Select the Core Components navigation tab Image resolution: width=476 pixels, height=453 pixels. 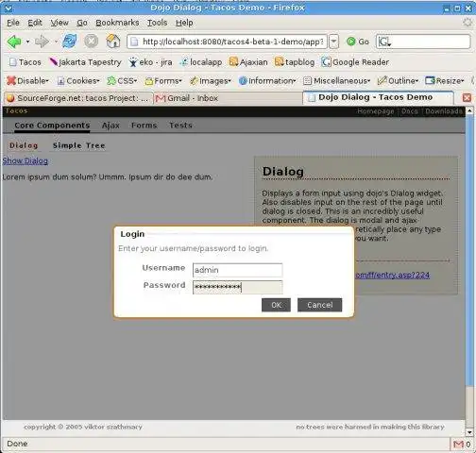tap(52, 126)
